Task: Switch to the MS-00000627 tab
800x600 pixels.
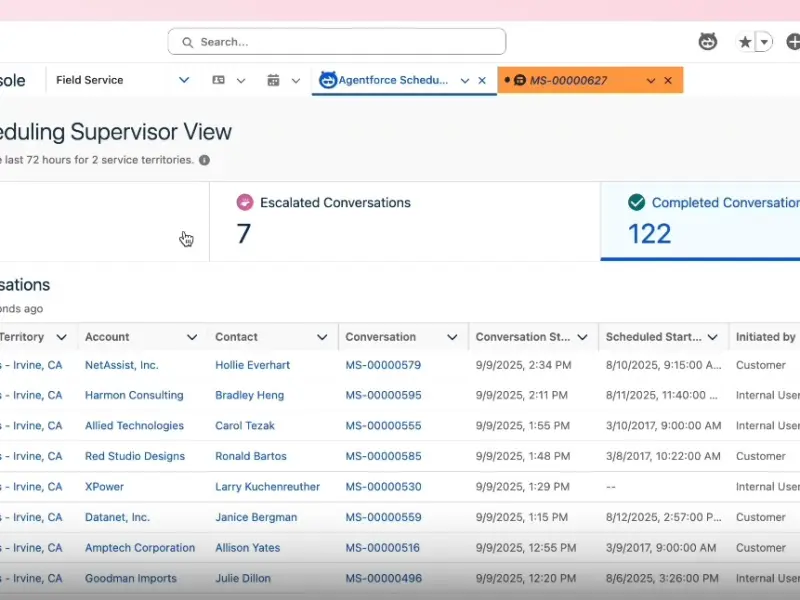Action: [568, 80]
